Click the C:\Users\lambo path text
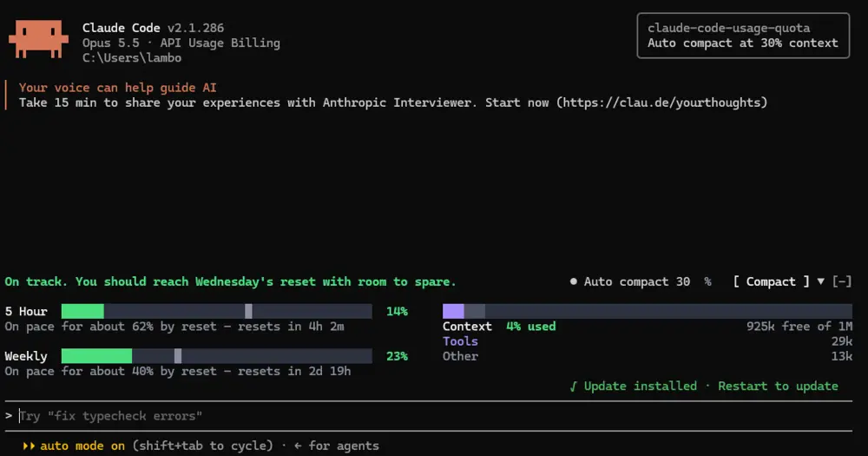This screenshot has height=456, width=868. point(132,57)
